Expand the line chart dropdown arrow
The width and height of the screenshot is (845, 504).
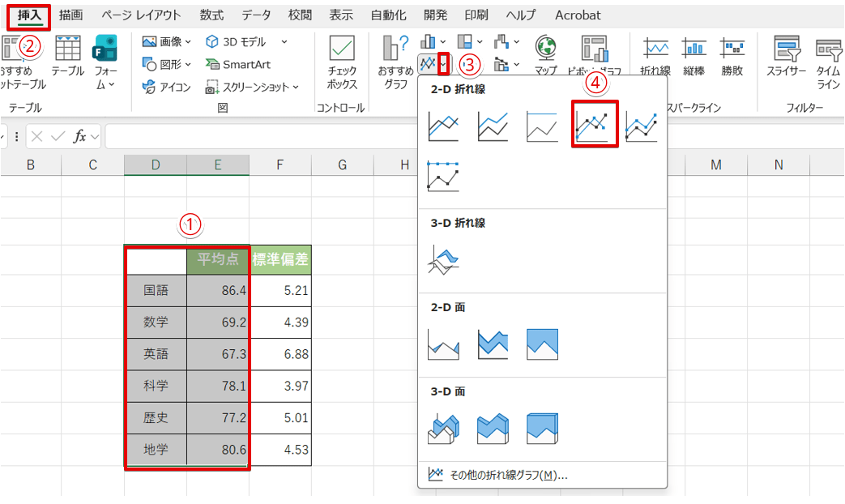(443, 63)
